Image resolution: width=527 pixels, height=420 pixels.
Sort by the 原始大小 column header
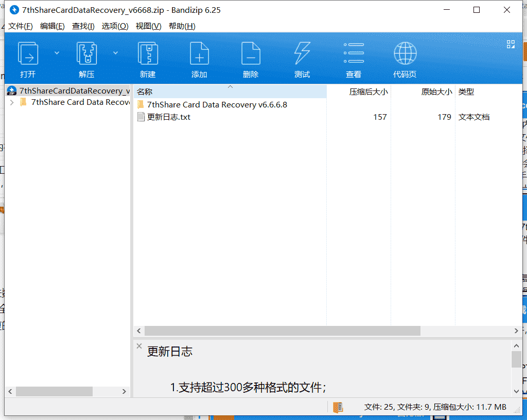pyautogui.click(x=423, y=92)
